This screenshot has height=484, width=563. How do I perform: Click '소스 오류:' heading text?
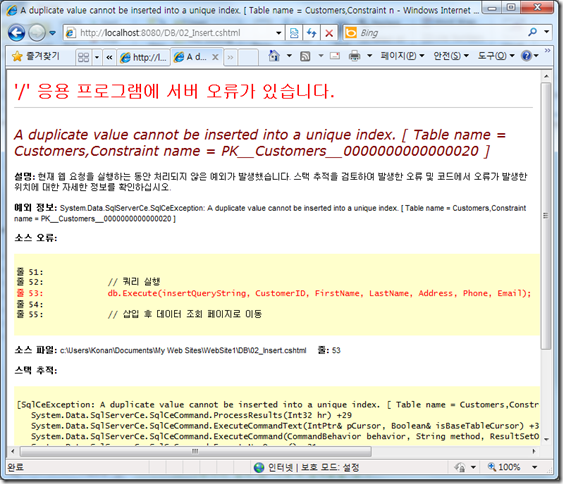tap(36, 238)
